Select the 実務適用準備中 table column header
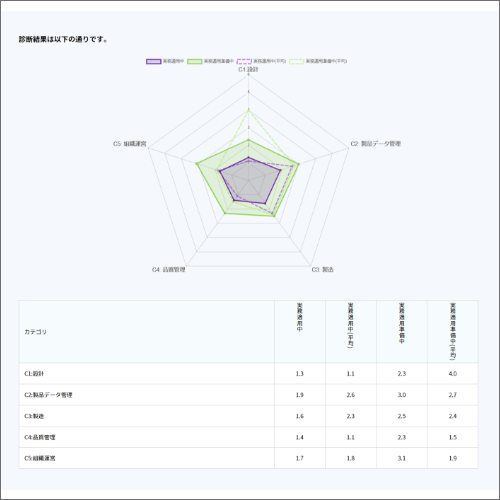The width and height of the screenshot is (500, 500). pyautogui.click(x=402, y=323)
